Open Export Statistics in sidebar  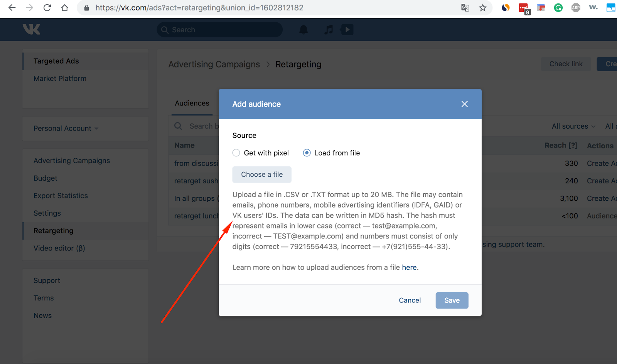(x=61, y=196)
